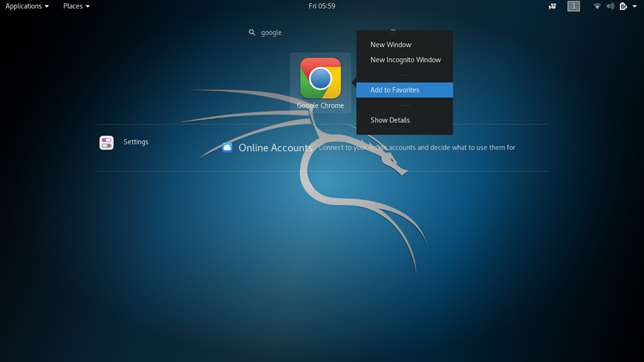Click the Google Chrome label text
Image resolution: width=644 pixels, height=362 pixels.
(x=321, y=105)
